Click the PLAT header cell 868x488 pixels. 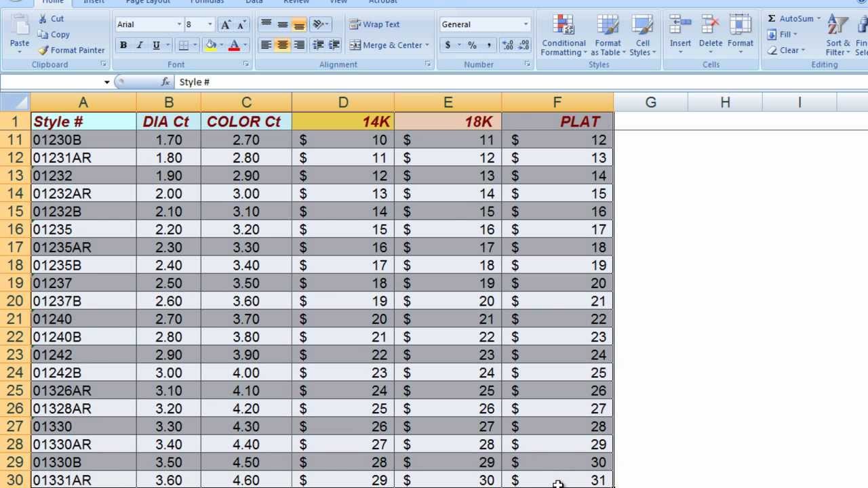[x=557, y=122]
